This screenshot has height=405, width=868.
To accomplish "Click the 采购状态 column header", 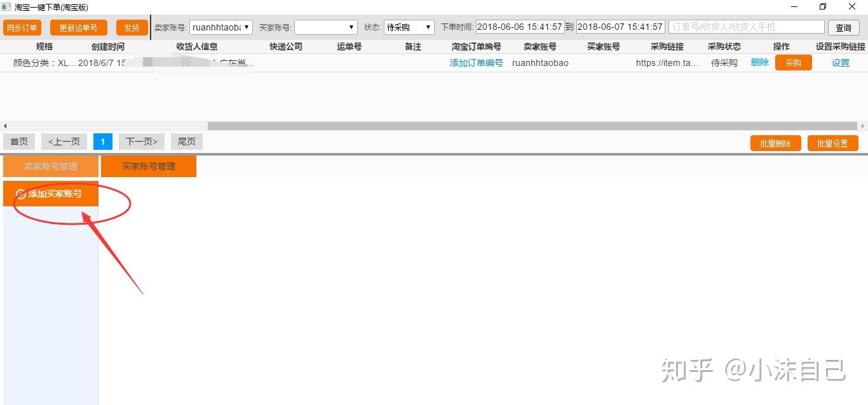I will tap(724, 46).
